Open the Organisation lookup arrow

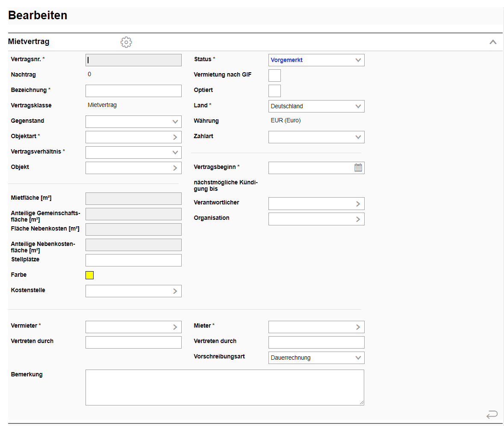[x=358, y=219]
